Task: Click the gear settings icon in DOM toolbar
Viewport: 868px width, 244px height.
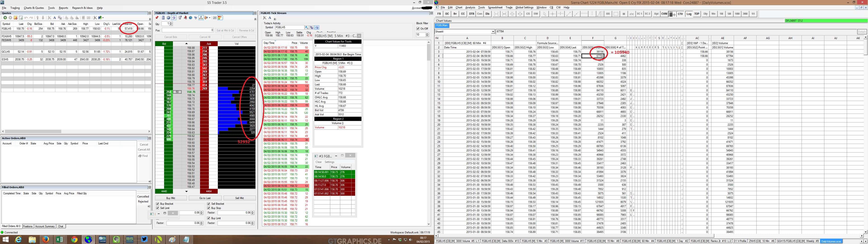Action: click(168, 18)
